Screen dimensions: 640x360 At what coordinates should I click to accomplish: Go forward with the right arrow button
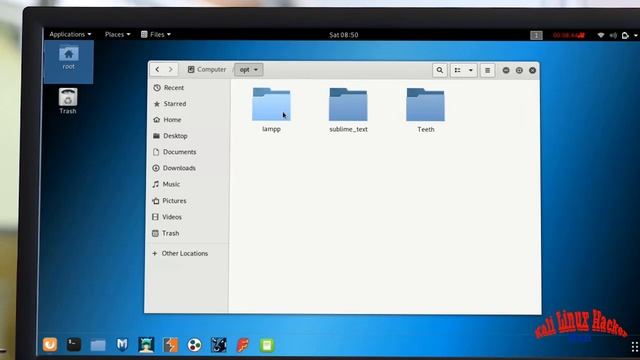tap(171, 69)
